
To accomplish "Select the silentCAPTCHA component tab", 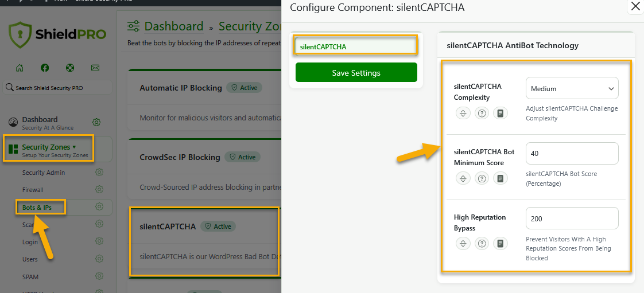I will (356, 46).
